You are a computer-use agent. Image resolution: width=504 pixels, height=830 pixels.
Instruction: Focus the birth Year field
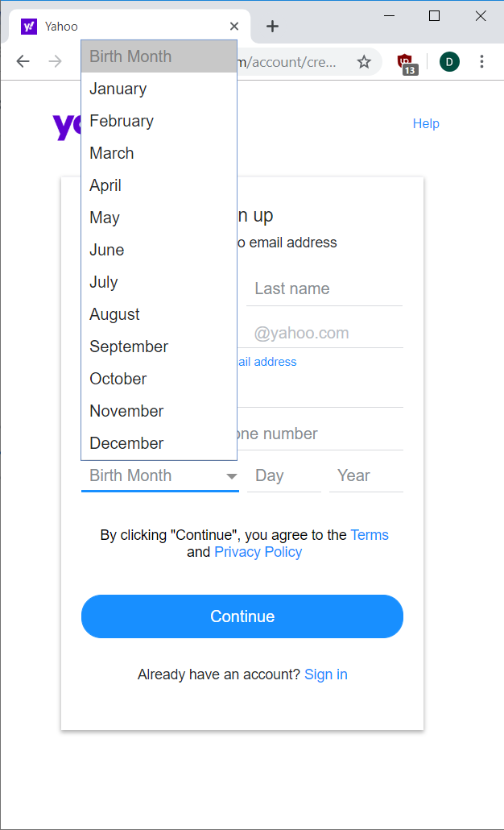pyautogui.click(x=366, y=475)
